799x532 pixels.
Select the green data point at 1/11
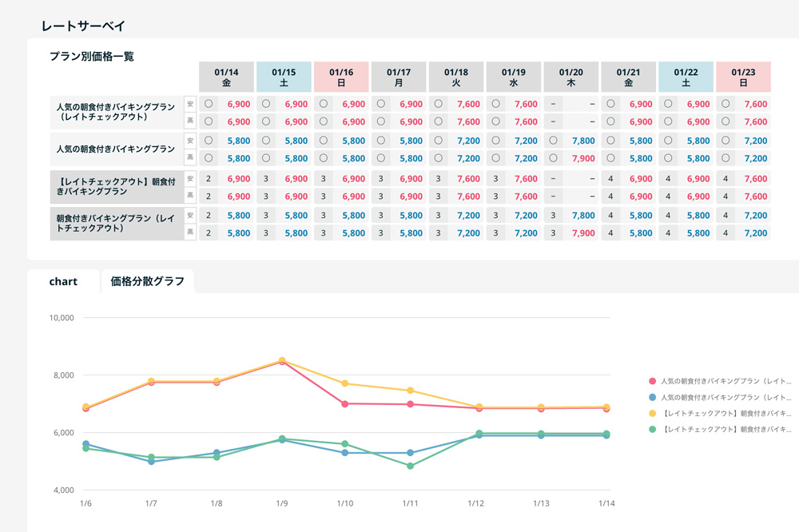click(x=410, y=466)
